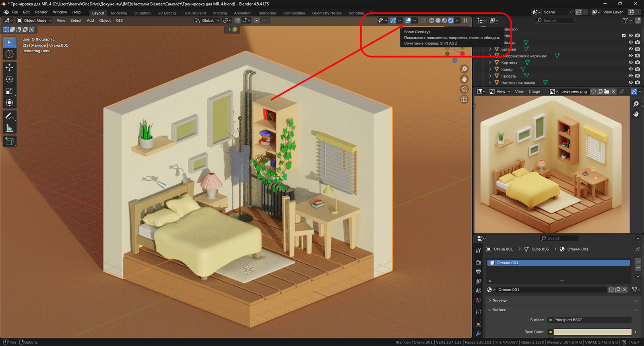
Task: Switch viewport to rendered shading mode
Action: (x=451, y=21)
